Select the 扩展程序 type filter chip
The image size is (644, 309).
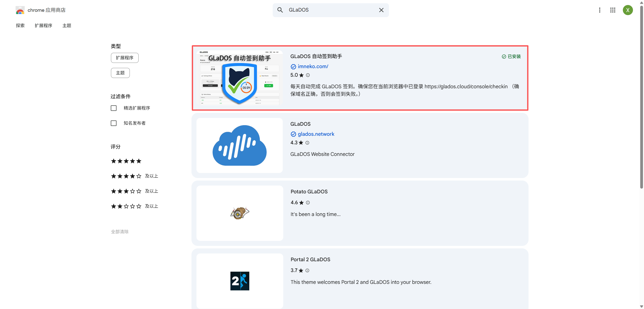coord(125,58)
